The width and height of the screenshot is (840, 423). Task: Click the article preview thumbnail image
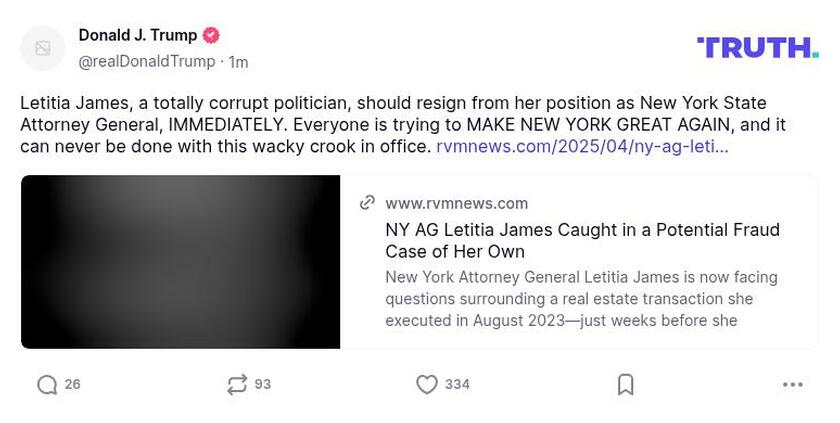click(x=180, y=262)
